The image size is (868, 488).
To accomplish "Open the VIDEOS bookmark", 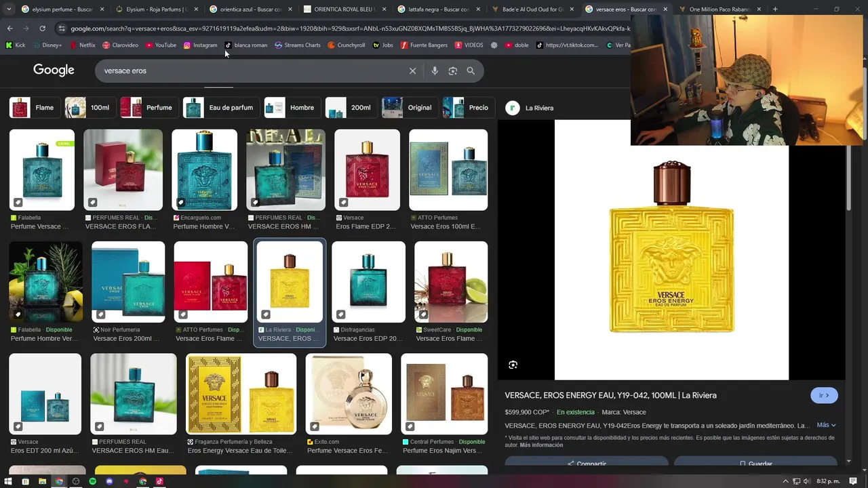I will click(469, 45).
